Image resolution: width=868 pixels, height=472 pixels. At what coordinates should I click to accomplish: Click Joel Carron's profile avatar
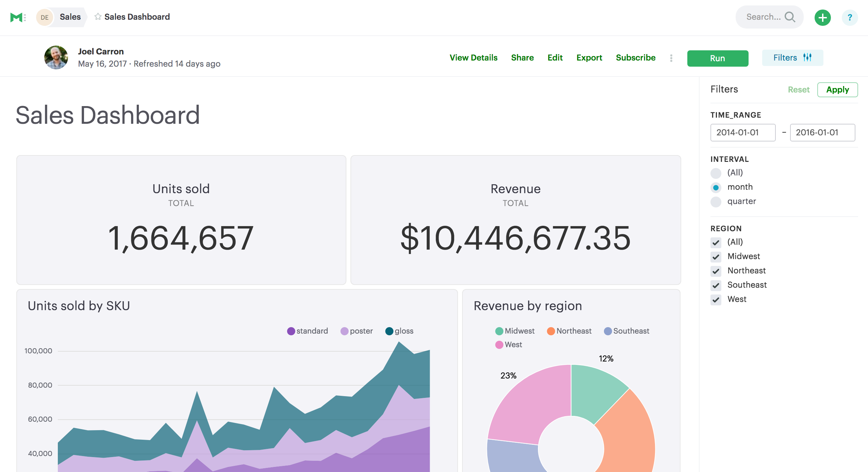coord(56,57)
